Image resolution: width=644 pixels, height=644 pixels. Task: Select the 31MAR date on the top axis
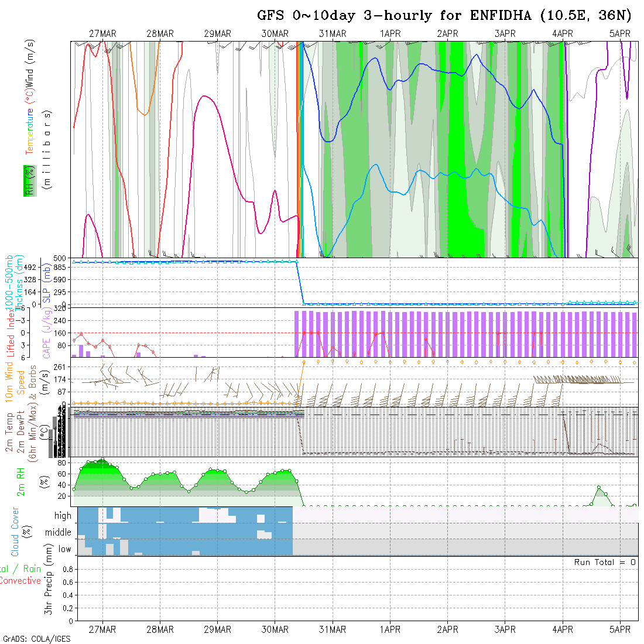(x=333, y=34)
